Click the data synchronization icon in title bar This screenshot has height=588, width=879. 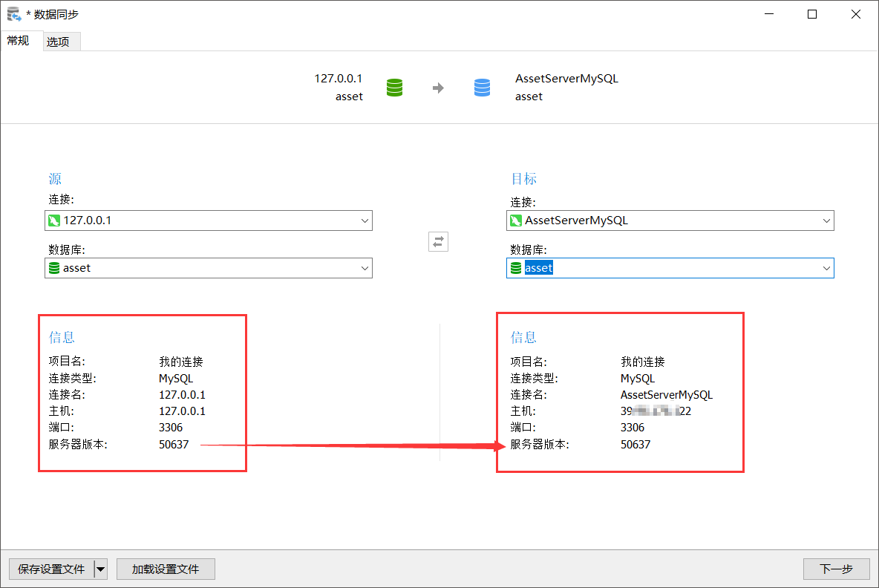pos(11,13)
